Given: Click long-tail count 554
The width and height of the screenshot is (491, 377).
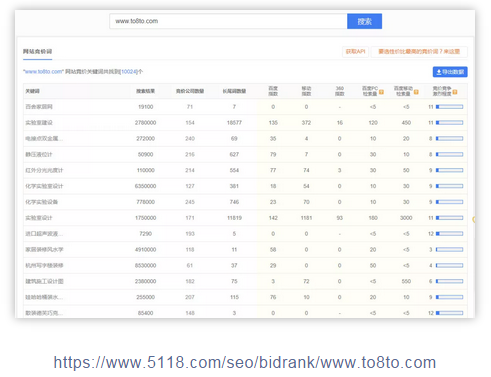Looking at the screenshot, I should click(234, 170).
